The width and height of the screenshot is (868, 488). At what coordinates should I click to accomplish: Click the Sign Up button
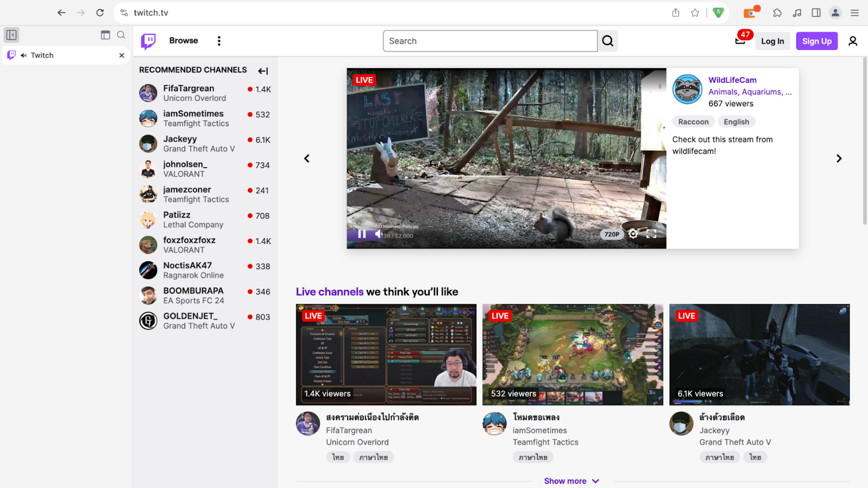click(817, 41)
